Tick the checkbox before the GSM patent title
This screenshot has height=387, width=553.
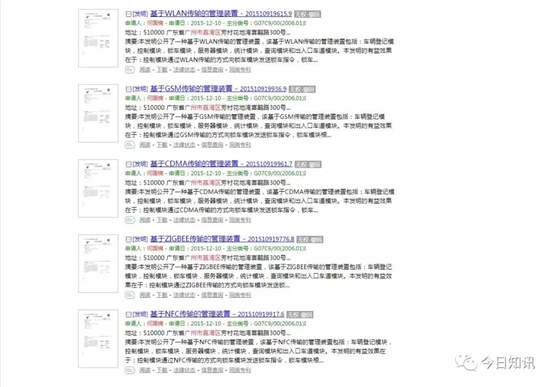click(129, 89)
